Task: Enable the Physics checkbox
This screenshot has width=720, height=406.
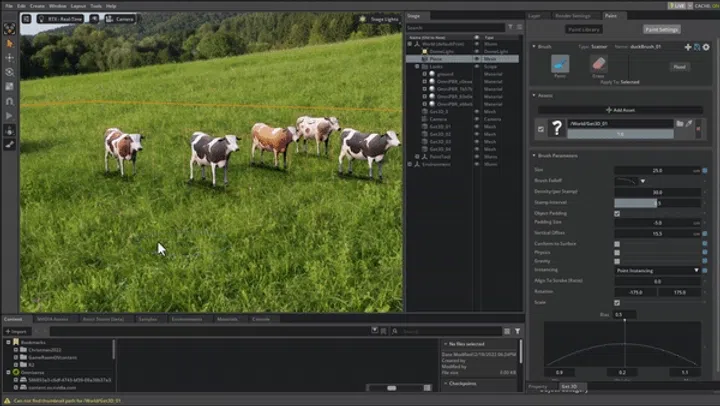Action: coord(616,252)
